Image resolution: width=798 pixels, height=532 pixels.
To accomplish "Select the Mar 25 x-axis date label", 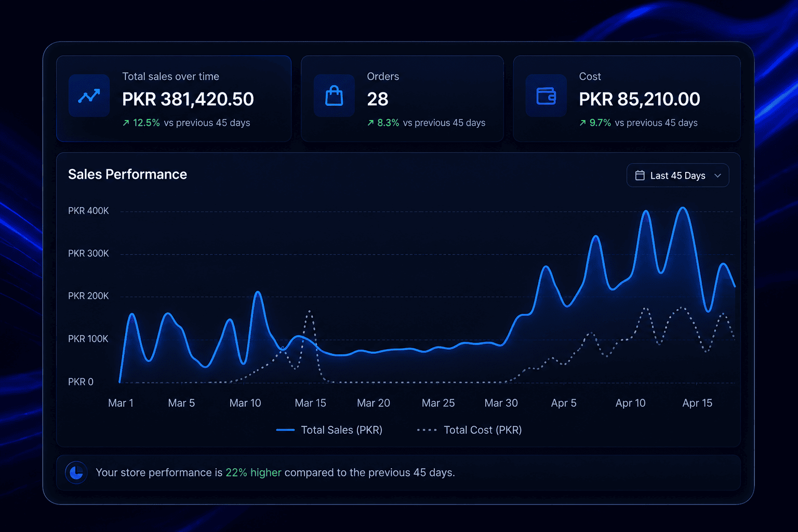I will pyautogui.click(x=438, y=403).
